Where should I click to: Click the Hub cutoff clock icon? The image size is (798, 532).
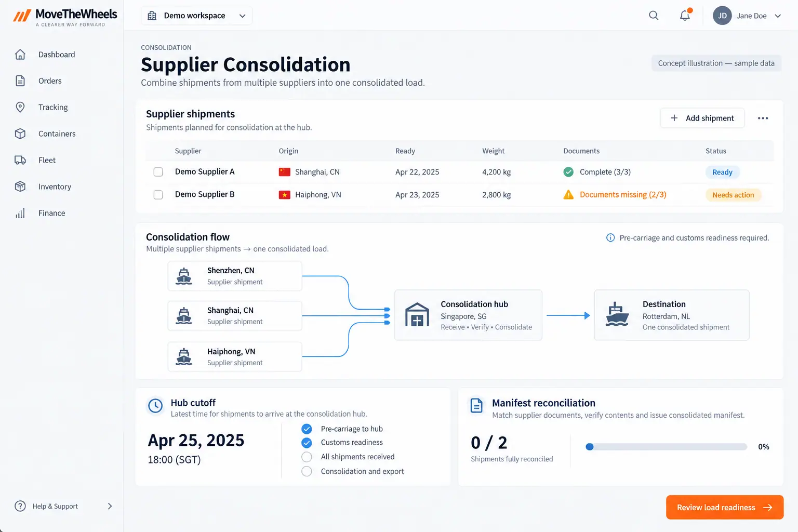point(155,406)
